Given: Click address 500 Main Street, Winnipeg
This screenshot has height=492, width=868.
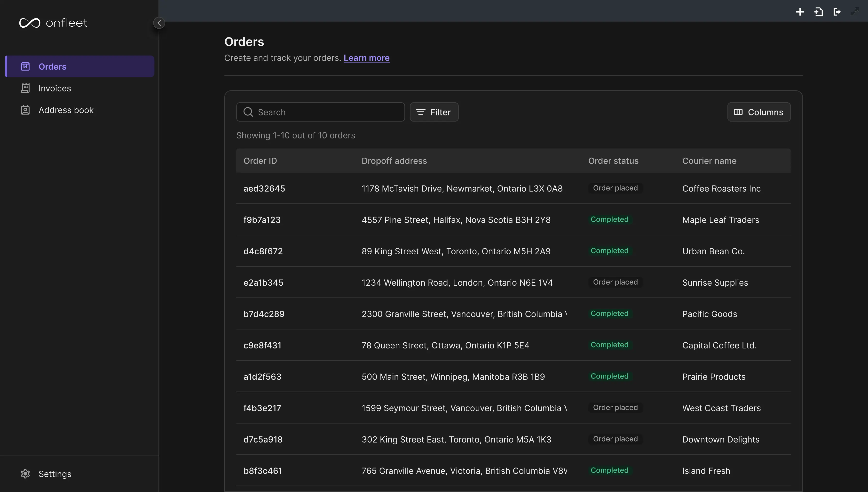Looking at the screenshot, I should (x=453, y=377).
